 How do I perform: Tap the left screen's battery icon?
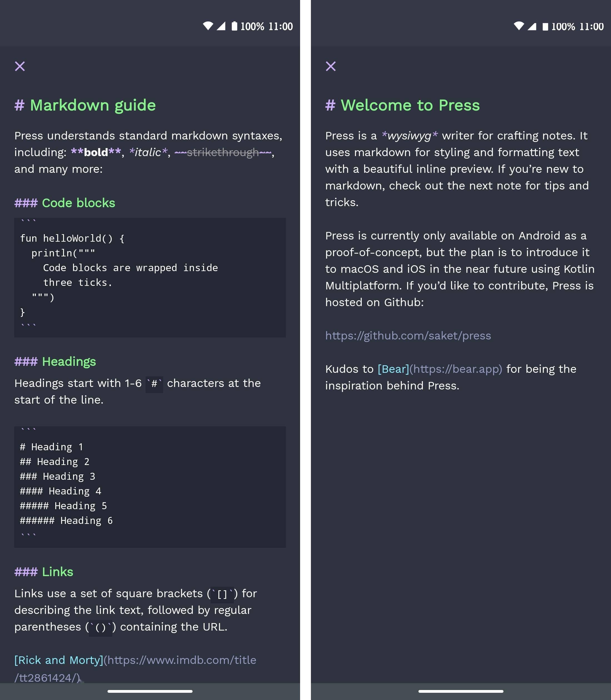click(234, 26)
